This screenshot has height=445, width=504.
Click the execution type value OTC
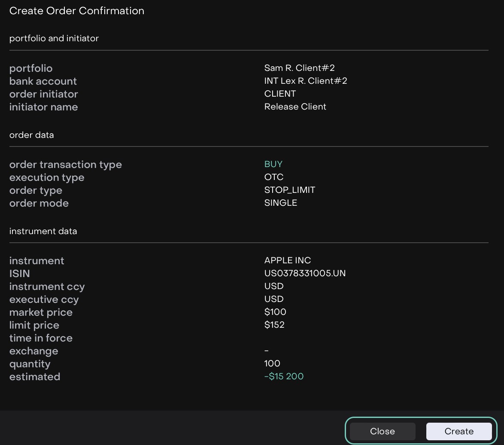point(273,177)
